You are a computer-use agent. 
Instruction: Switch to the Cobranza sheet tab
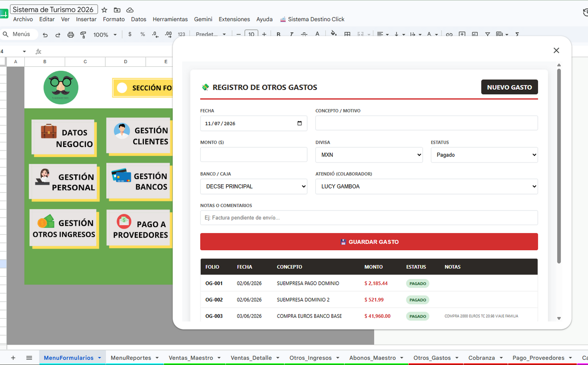point(481,358)
